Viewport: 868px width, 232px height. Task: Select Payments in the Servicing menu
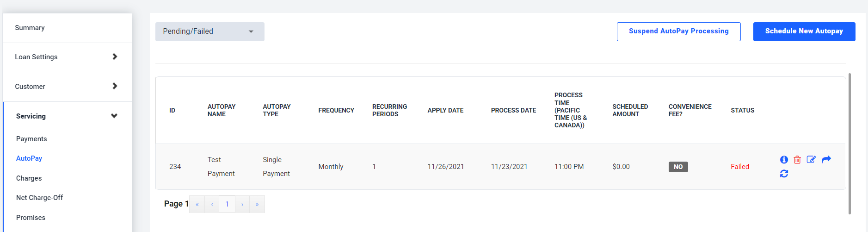point(31,139)
